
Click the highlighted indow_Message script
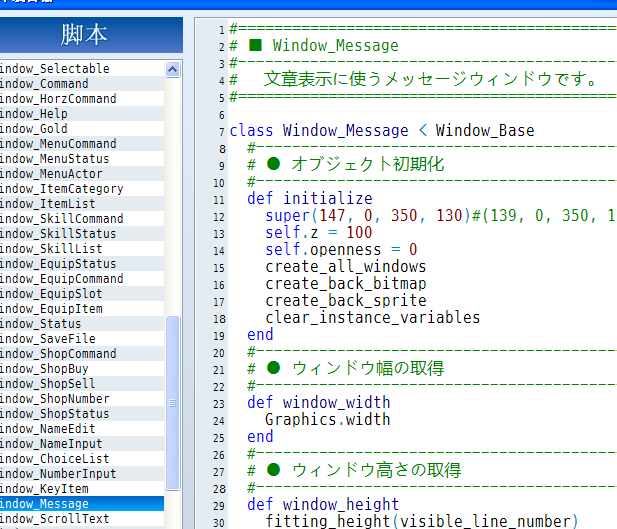(x=82, y=503)
